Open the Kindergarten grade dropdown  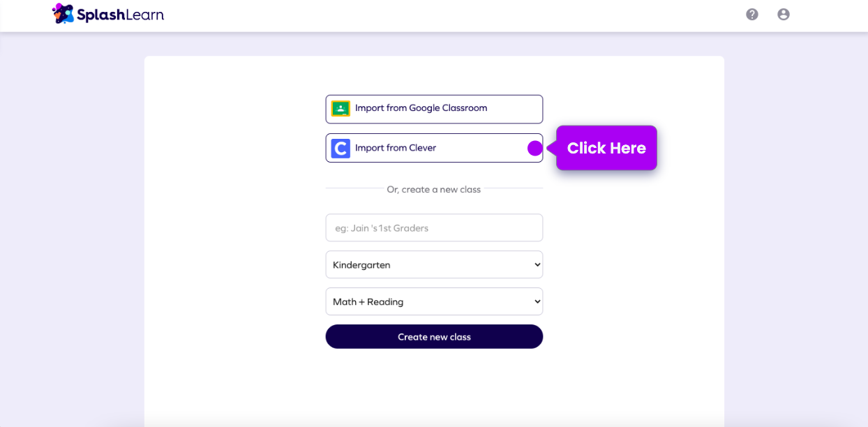[426, 264]
